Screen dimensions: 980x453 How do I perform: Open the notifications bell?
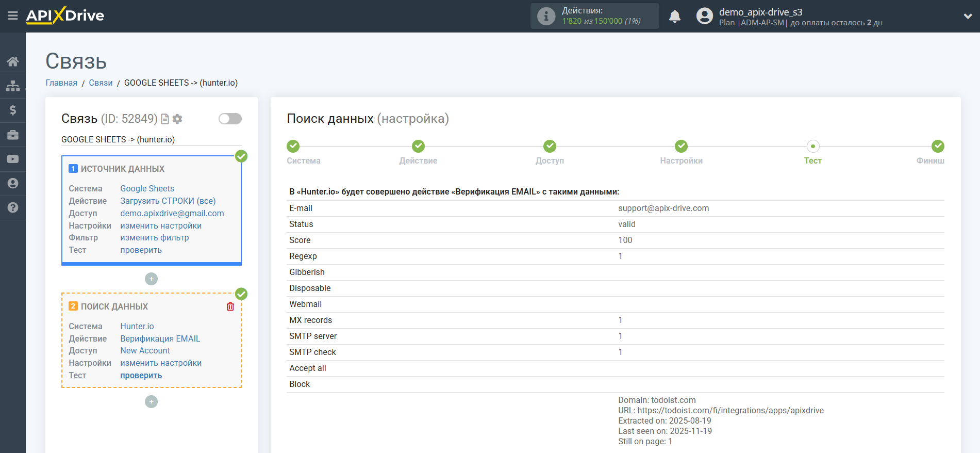click(x=675, y=16)
